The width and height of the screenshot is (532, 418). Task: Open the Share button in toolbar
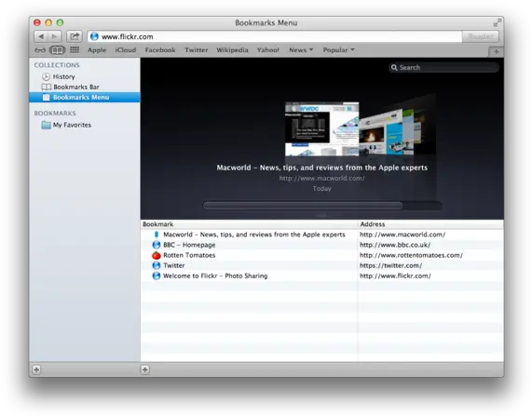point(75,36)
